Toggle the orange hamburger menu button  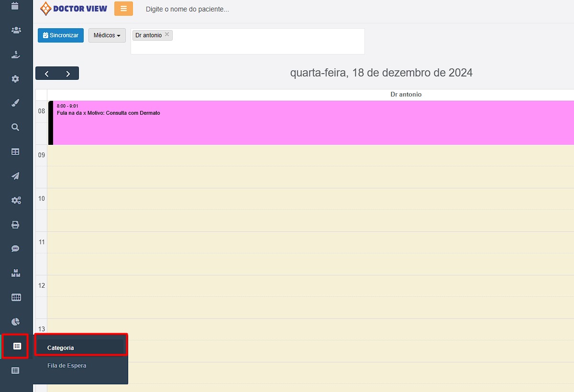123,9
